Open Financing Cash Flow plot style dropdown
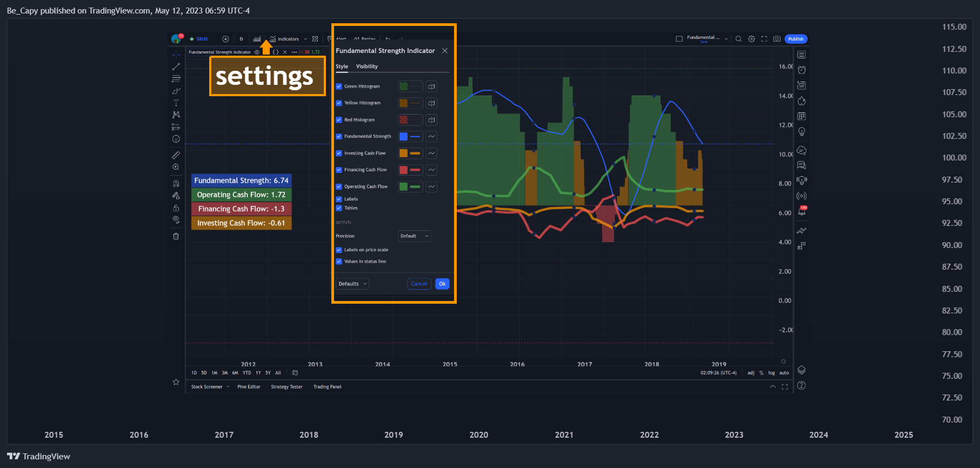This screenshot has height=468, width=980. pyautogui.click(x=431, y=170)
